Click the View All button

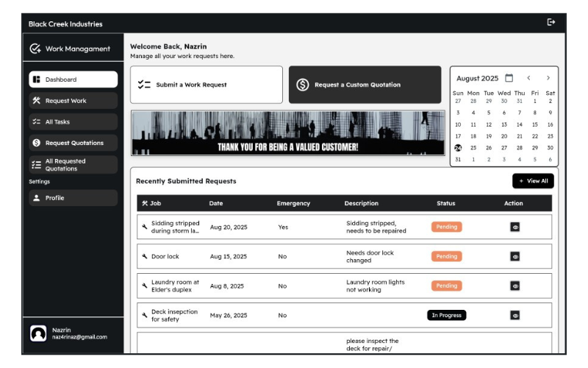pyautogui.click(x=533, y=181)
